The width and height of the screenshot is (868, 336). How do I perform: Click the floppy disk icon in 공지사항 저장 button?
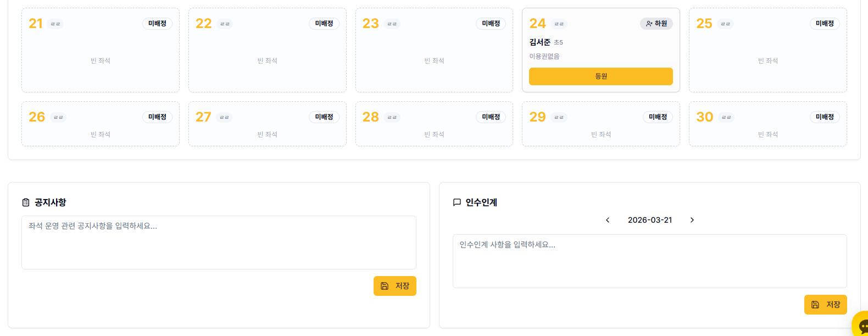383,286
